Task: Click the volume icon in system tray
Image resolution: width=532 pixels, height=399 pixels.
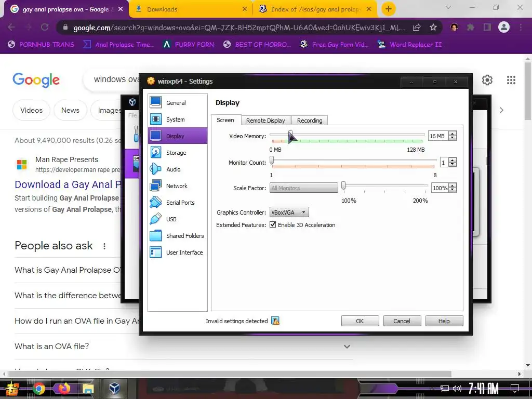Action: coord(457,389)
